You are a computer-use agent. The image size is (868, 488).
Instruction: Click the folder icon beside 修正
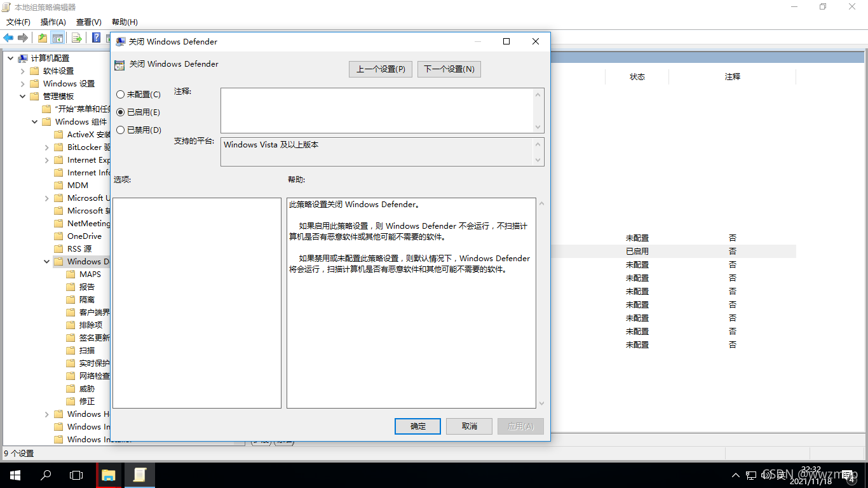(x=71, y=402)
